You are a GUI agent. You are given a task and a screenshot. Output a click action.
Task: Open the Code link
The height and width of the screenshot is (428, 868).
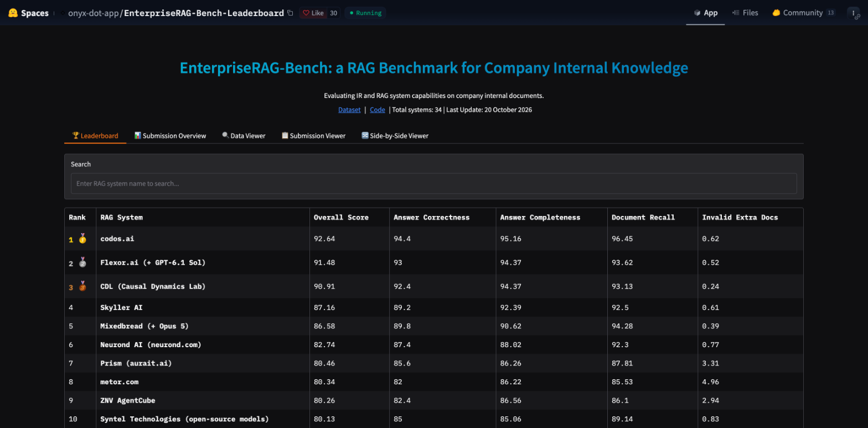click(378, 110)
